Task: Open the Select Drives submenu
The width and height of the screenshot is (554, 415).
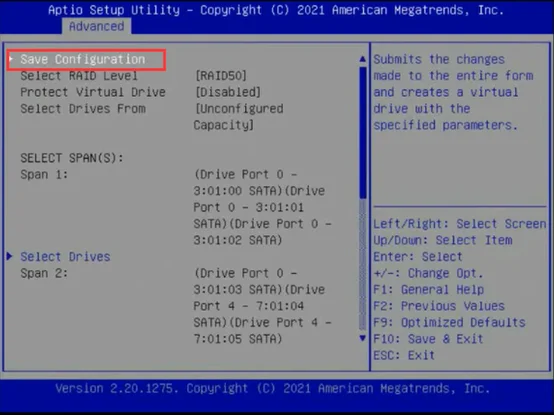Action: 65,257
